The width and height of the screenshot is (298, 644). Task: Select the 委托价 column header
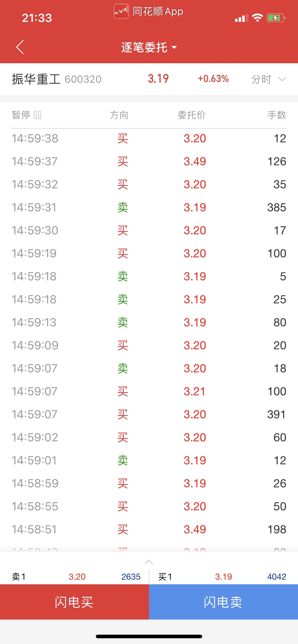[x=191, y=115]
